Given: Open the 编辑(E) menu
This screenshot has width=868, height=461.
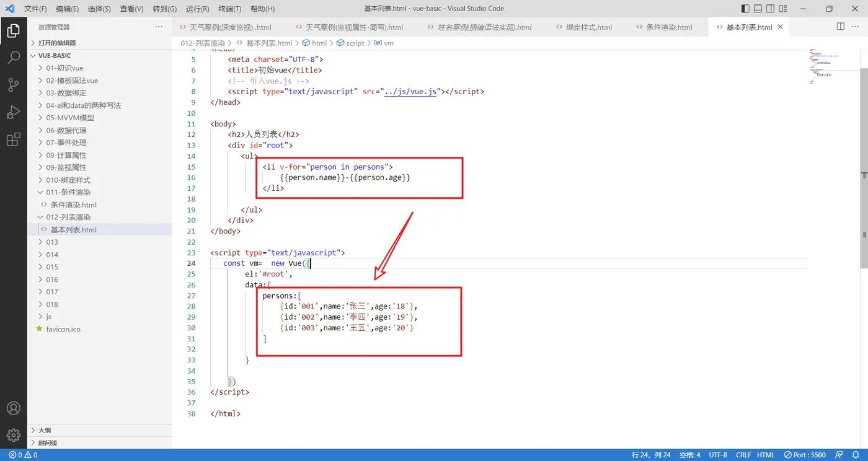Looking at the screenshot, I should (67, 9).
